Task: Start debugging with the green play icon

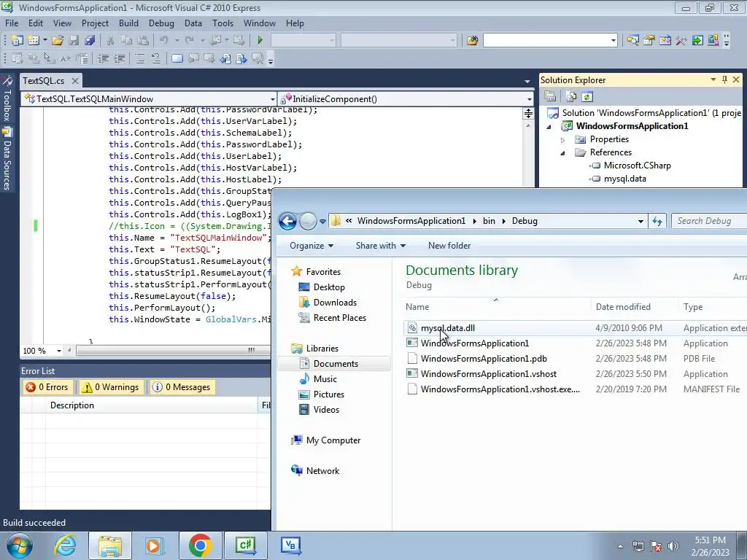Action: click(x=260, y=41)
